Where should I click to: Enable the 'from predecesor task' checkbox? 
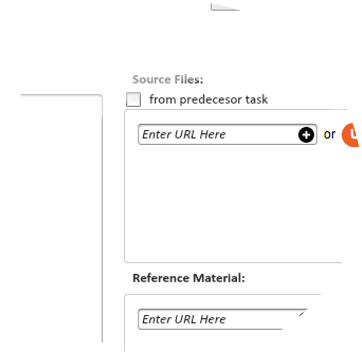point(134,100)
